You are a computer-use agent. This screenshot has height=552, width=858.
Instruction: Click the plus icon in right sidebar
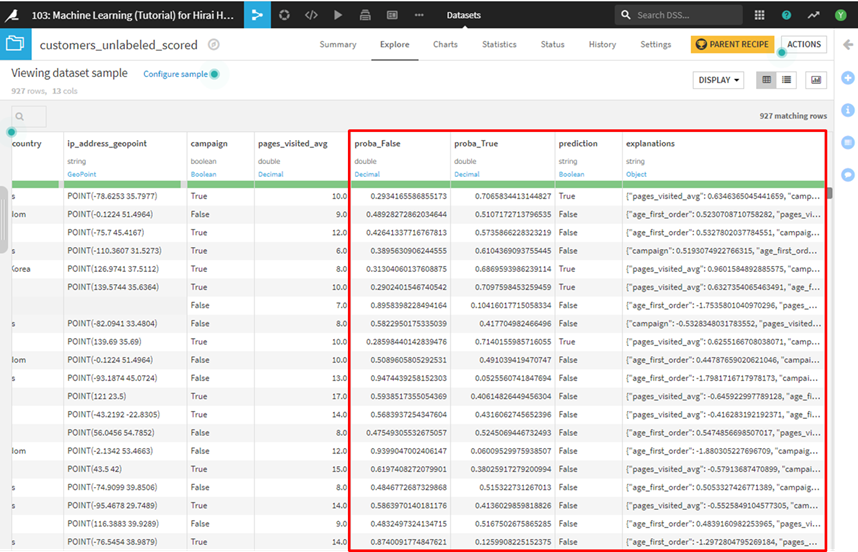[848, 78]
